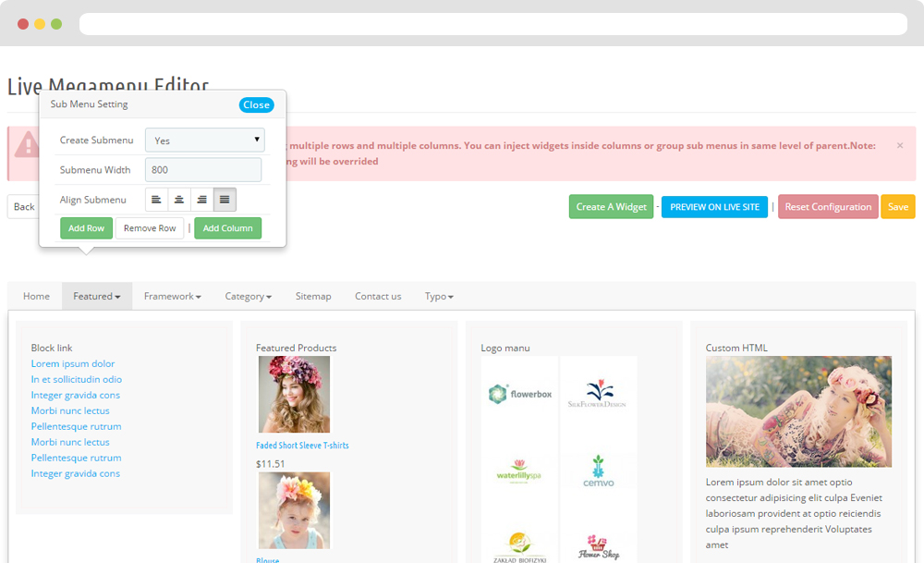Expand the Featured menu dropdown
Viewport: 924px width, 563px height.
coord(97,297)
